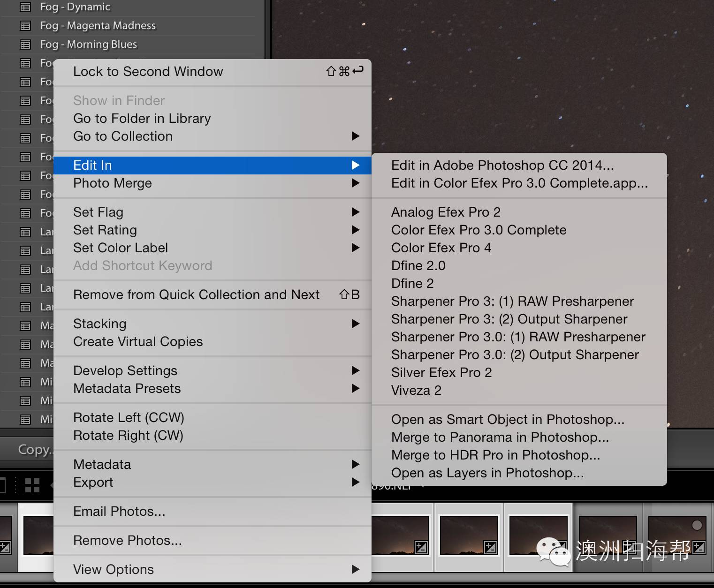Choose Create Virtual Copies

213,341
